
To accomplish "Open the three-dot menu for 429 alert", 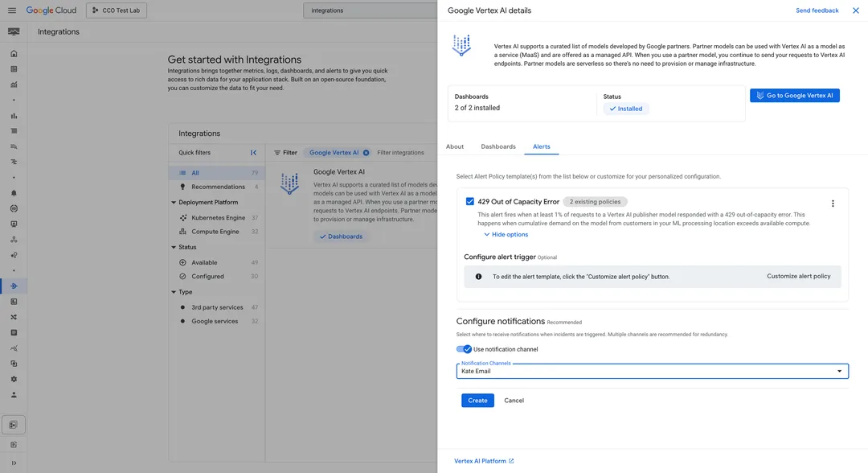I will click(833, 204).
